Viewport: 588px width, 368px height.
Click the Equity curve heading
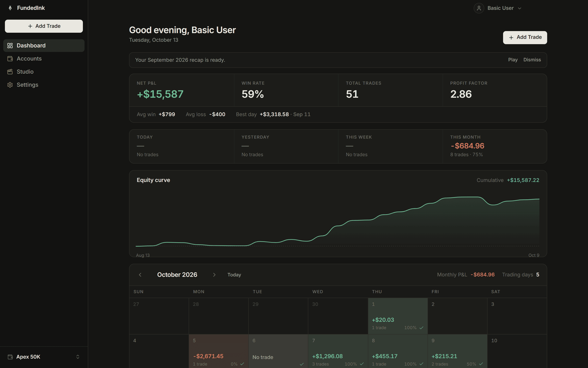(153, 180)
